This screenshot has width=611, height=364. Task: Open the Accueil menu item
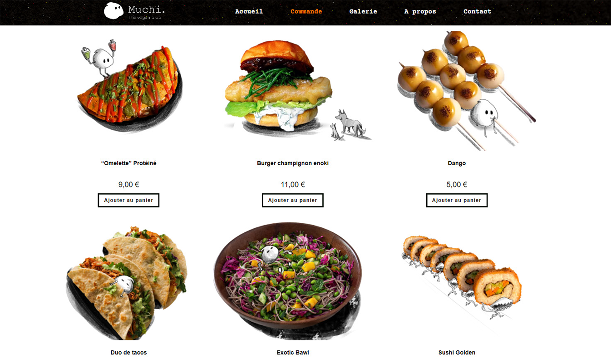click(249, 11)
